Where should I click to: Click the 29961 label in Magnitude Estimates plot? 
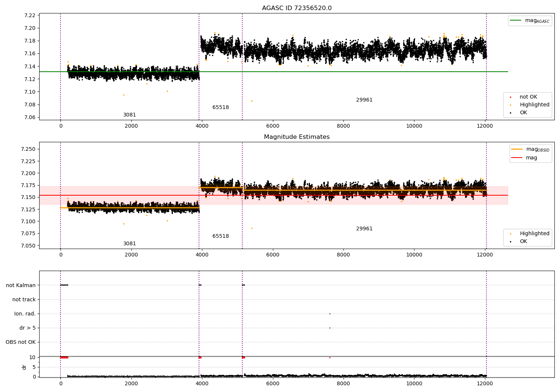click(x=364, y=229)
